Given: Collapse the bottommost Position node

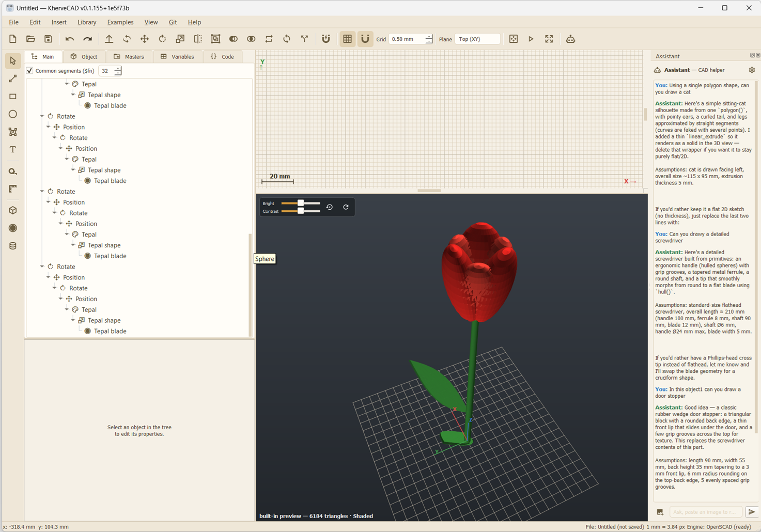Looking at the screenshot, I should pos(60,299).
